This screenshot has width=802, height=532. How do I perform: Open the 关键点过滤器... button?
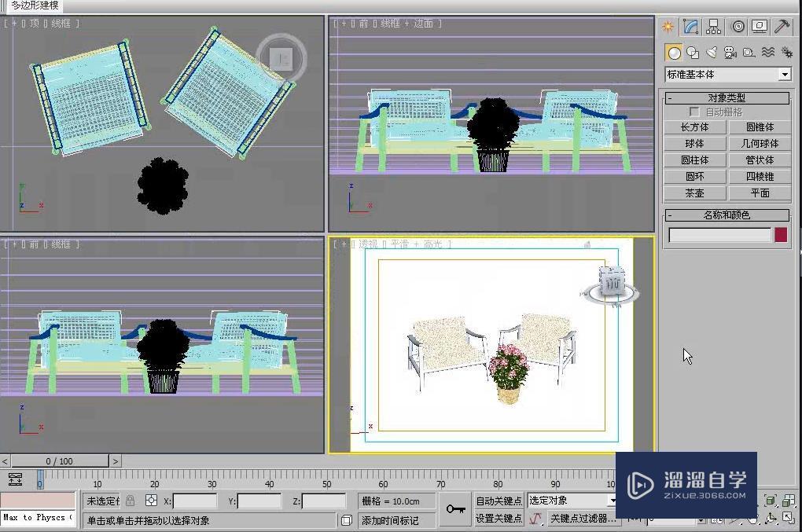[583, 519]
